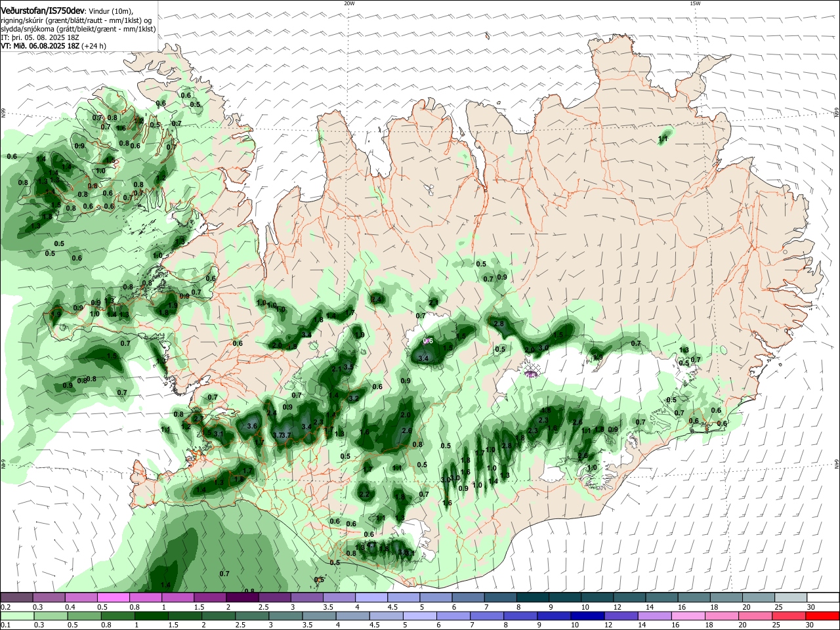The height and width of the screenshot is (630, 840).
Task: Pick the dark purple snow swatch between 2 and 2.5
Action: pos(241,598)
